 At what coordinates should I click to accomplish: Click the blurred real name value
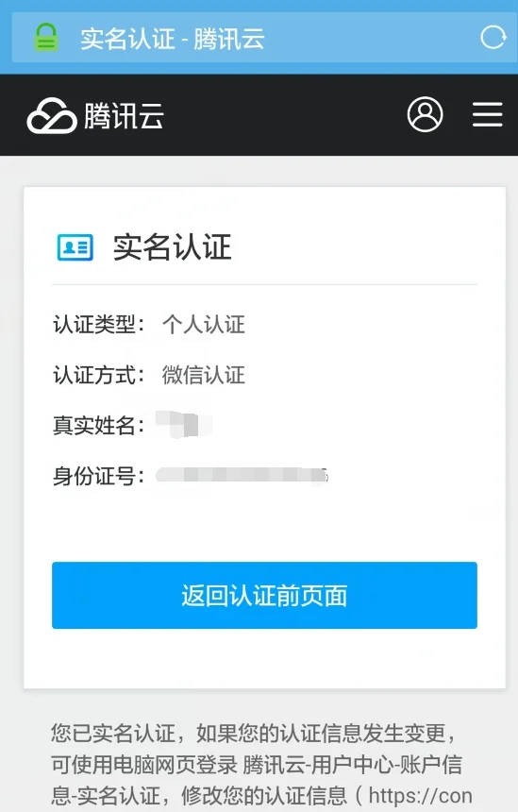184,424
